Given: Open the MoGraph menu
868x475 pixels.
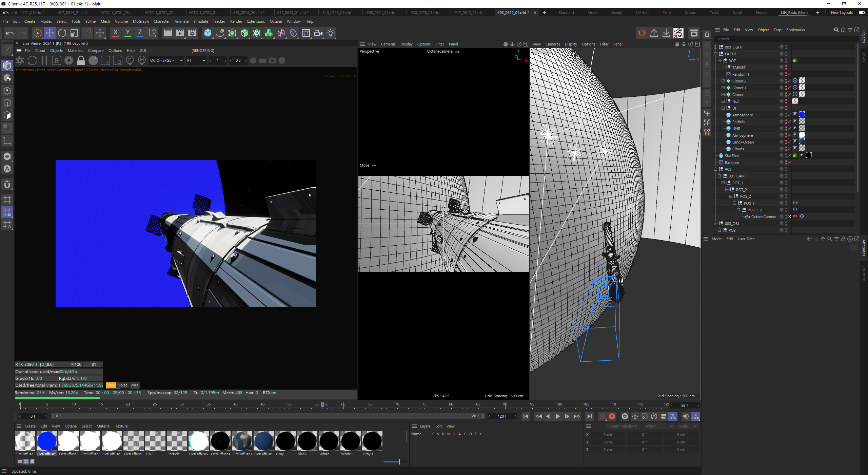Looking at the screenshot, I should [141, 21].
